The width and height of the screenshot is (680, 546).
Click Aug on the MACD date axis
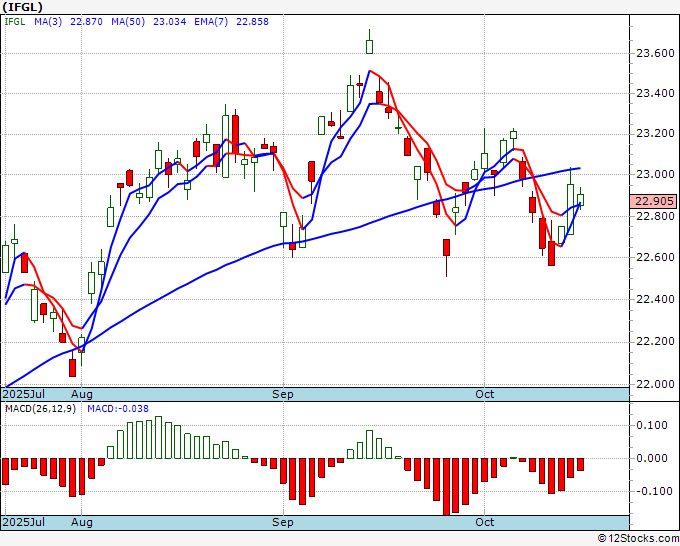click(82, 522)
